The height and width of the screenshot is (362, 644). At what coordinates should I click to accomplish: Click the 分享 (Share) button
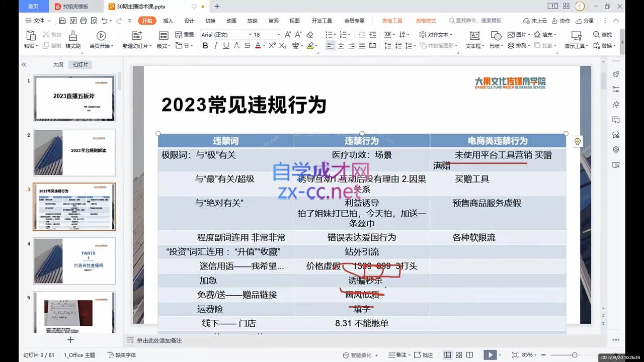click(585, 21)
